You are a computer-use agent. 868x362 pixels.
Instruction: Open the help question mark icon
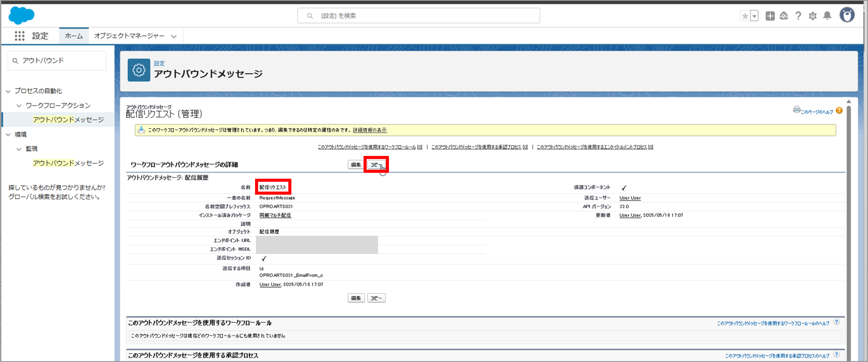tap(798, 16)
